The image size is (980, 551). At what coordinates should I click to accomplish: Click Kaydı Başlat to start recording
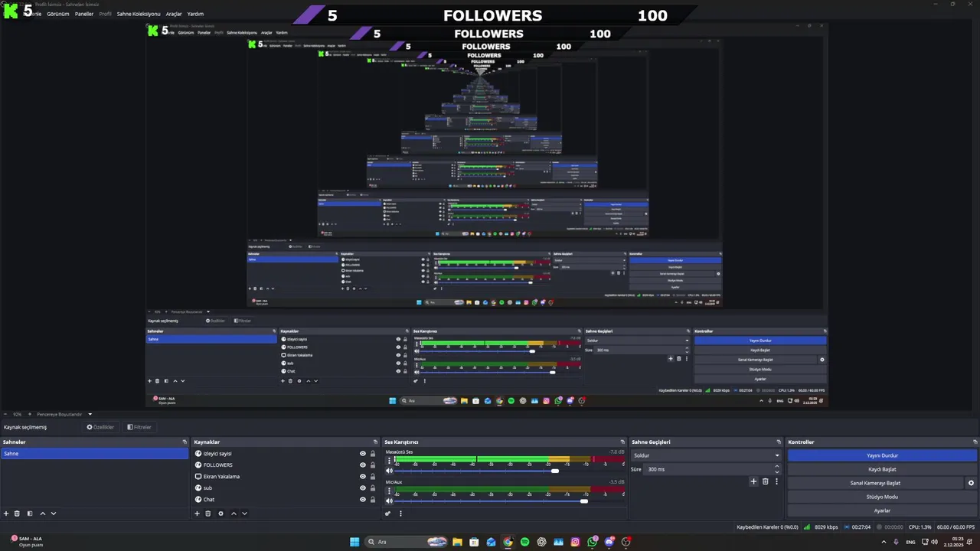pyautogui.click(x=882, y=469)
